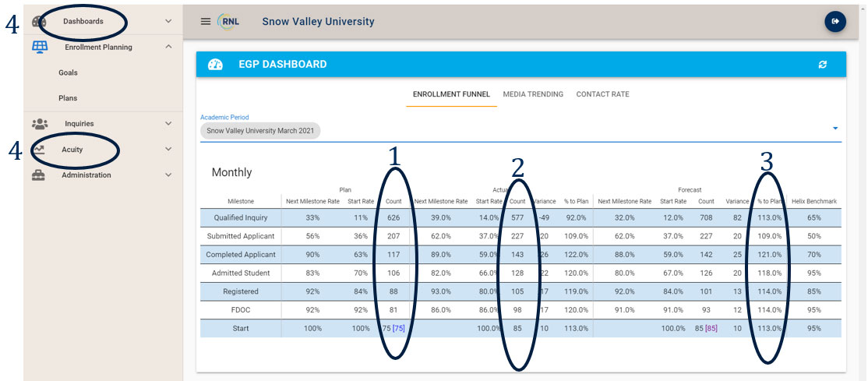
Task: Open Inquiries in the sidebar
Action: coord(79,123)
